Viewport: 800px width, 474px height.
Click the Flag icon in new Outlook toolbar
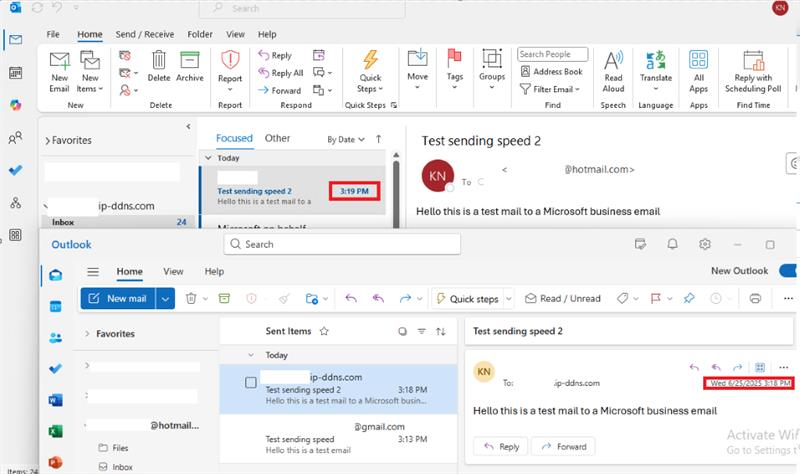click(656, 298)
